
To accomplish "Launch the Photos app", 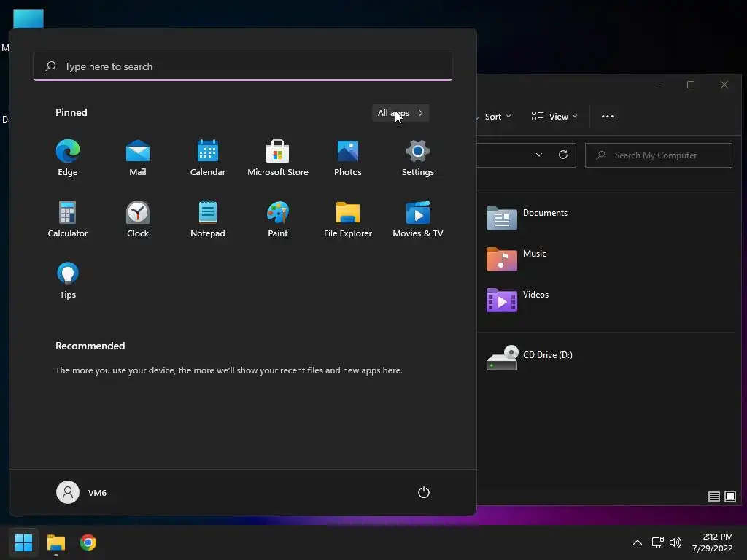I will click(x=348, y=158).
